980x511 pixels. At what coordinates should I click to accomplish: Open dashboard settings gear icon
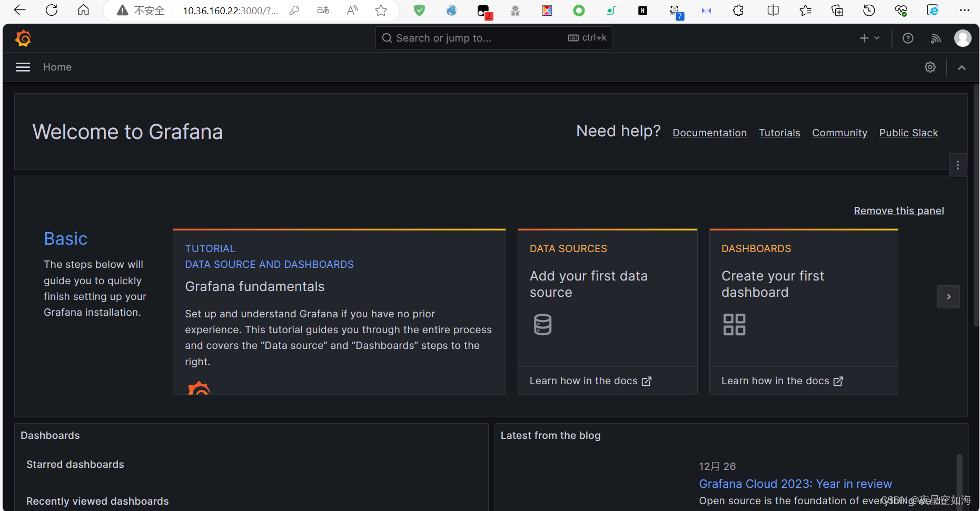click(x=930, y=67)
